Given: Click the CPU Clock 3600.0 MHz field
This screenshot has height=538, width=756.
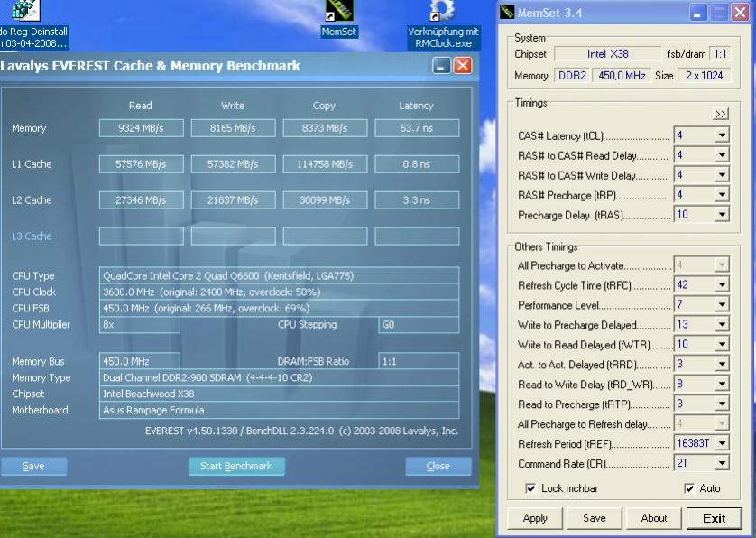Looking at the screenshot, I should pyautogui.click(x=279, y=292).
